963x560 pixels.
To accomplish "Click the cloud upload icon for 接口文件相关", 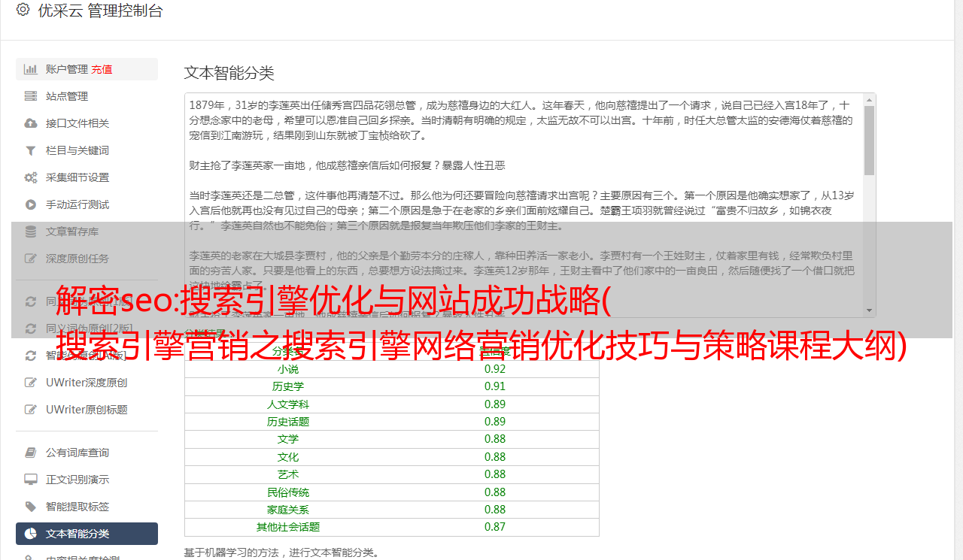I will [31, 123].
